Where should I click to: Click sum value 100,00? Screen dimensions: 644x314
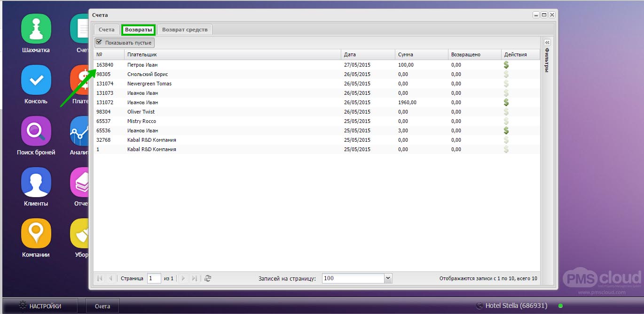click(406, 65)
